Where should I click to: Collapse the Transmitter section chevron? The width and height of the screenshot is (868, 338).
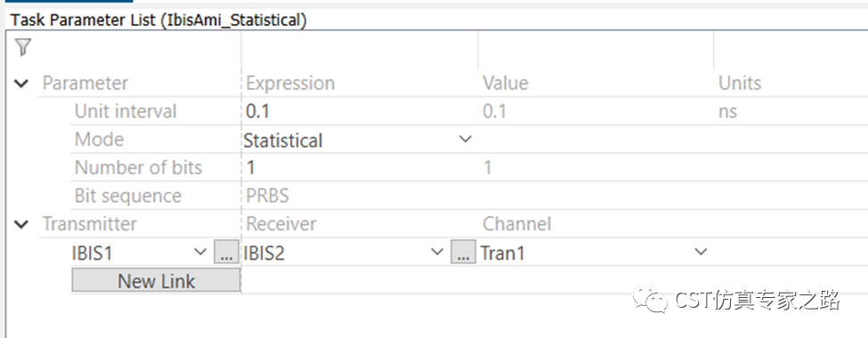point(21,224)
